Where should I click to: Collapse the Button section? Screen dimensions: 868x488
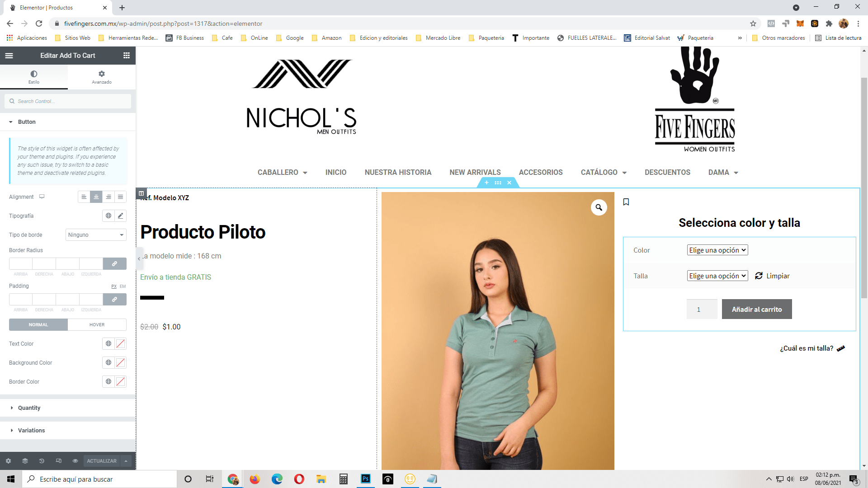coord(68,122)
